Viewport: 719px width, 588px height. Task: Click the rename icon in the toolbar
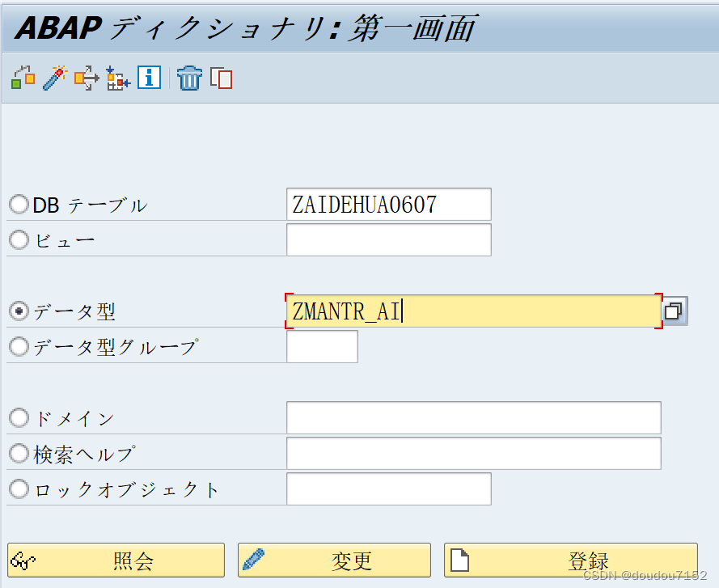pyautogui.click(x=22, y=78)
